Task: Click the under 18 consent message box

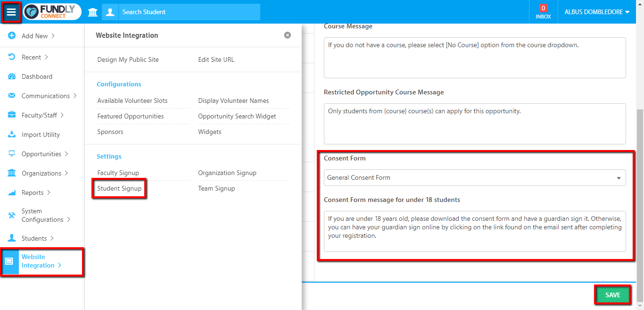Action: click(475, 231)
